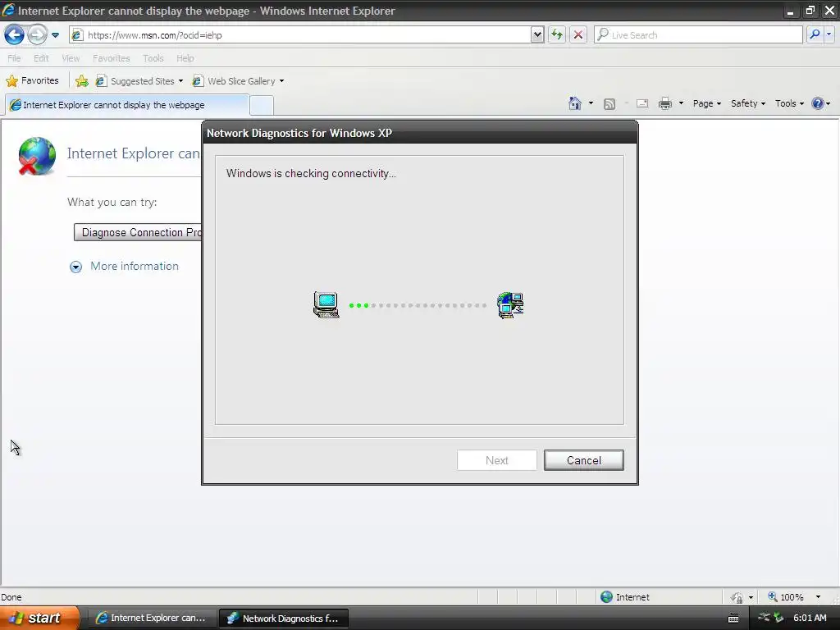Switch to Internet Explorer taskbar button
The height and width of the screenshot is (630, 840).
151,618
